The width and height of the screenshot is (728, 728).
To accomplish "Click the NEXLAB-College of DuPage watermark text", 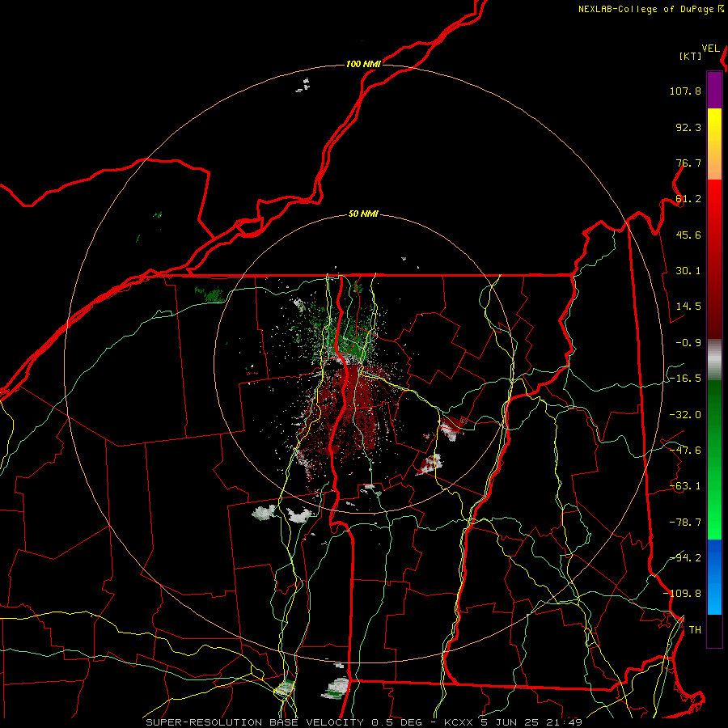I will click(x=651, y=9).
